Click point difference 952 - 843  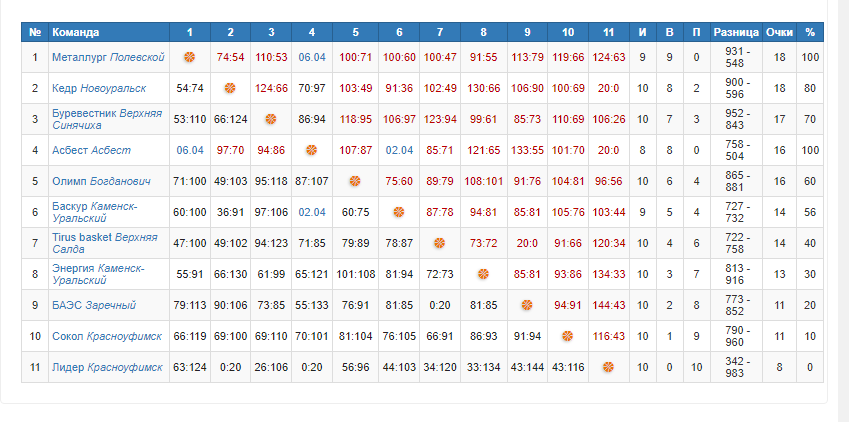736,119
